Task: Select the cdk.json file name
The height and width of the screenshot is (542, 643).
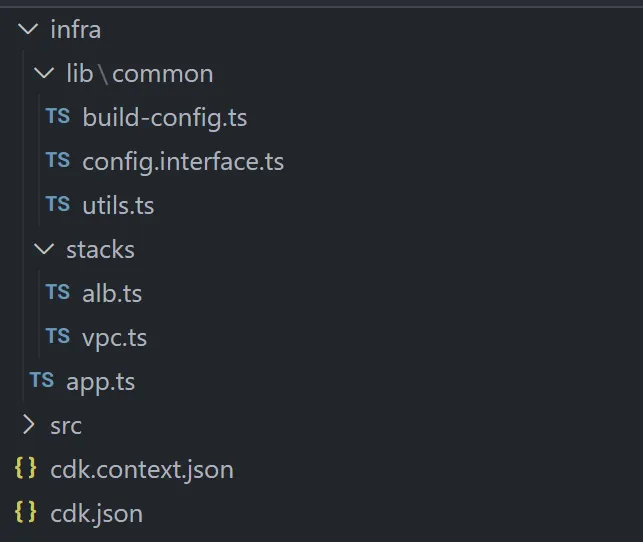Action: tap(96, 513)
